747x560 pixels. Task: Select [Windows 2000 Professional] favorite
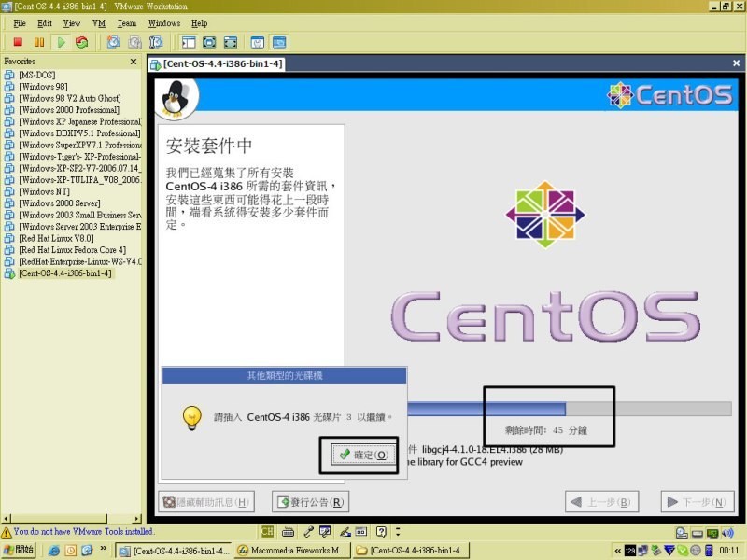pos(69,110)
